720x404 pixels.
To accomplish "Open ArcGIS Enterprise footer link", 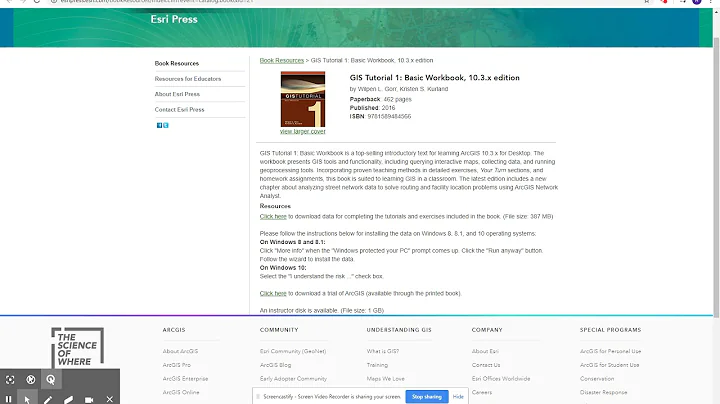I will coord(185,379).
